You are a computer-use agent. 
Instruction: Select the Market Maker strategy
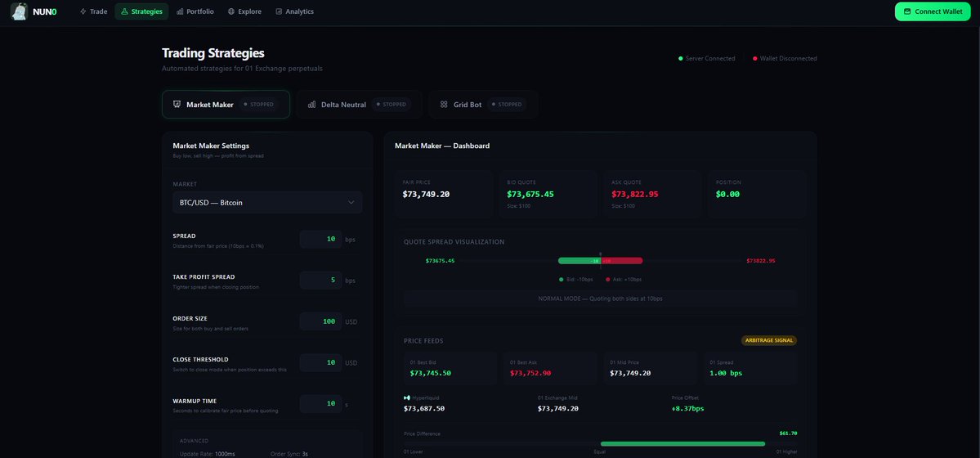tap(226, 105)
